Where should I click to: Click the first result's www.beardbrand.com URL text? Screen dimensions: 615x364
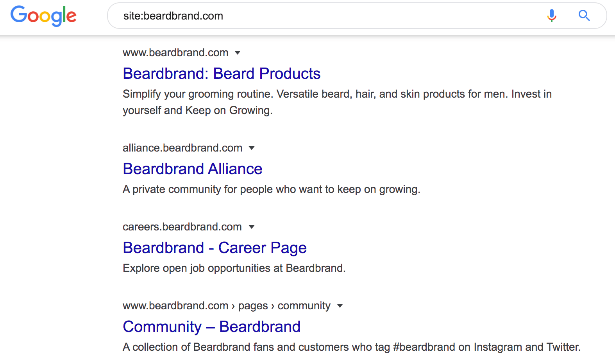tap(175, 52)
